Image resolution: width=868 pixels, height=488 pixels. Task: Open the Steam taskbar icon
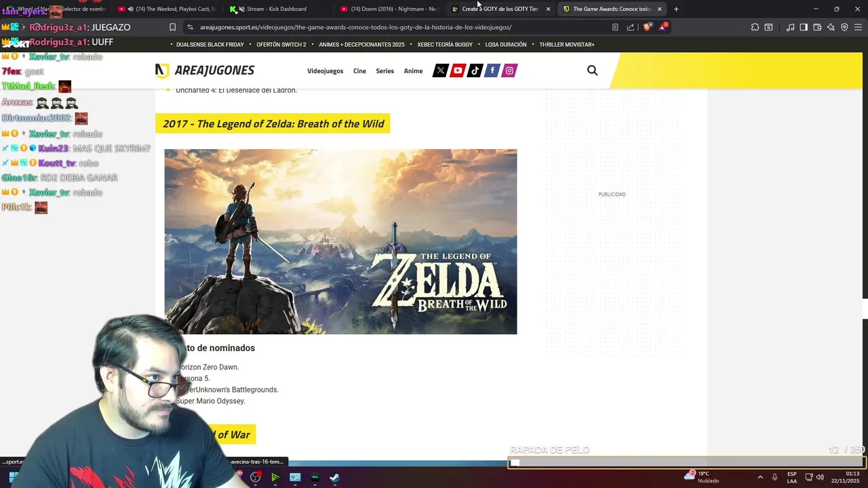[x=334, y=477]
